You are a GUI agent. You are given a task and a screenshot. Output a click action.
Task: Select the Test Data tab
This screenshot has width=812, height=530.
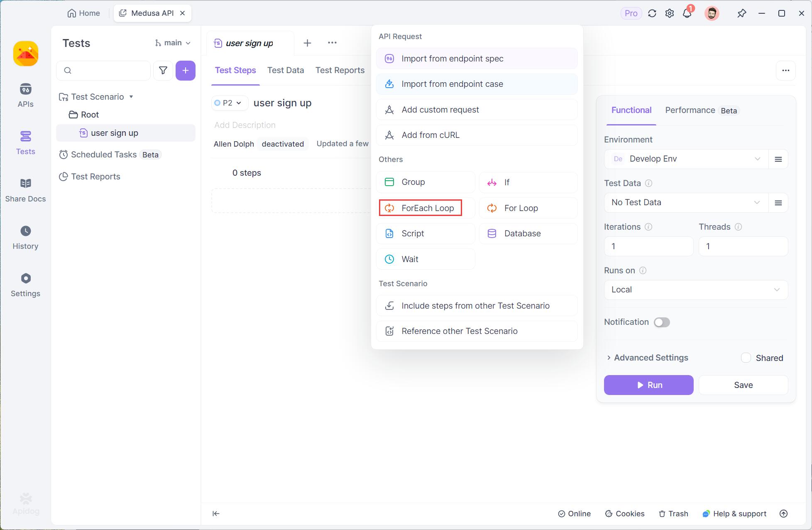(286, 70)
